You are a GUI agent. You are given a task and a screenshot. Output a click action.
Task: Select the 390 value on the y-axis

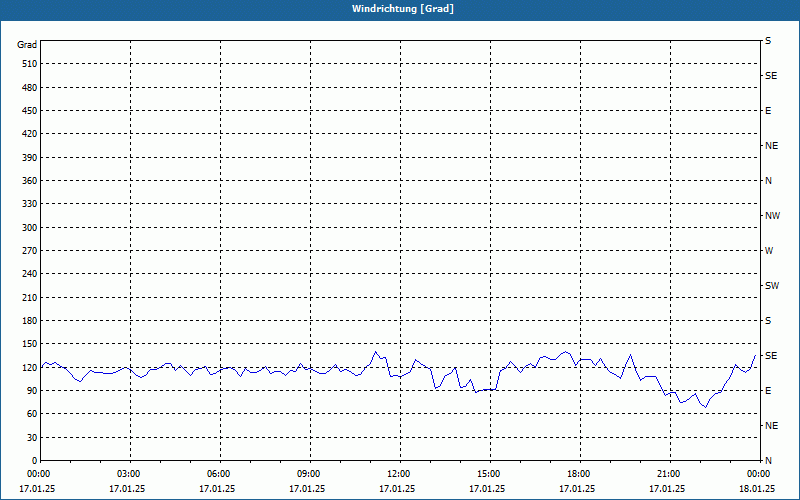coord(30,158)
